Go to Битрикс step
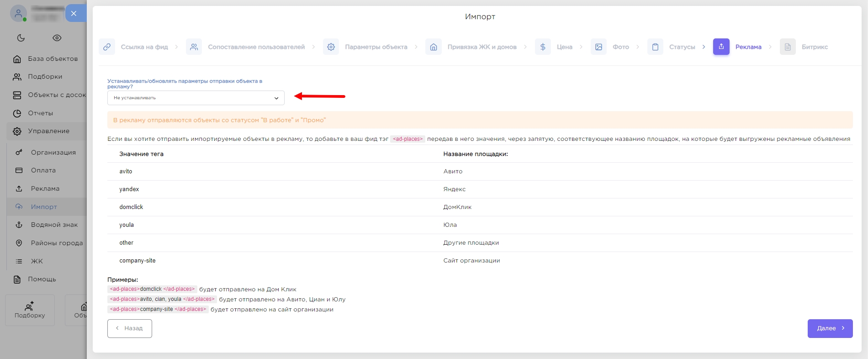Screen dimensions: 868x359 pyautogui.click(x=815, y=47)
